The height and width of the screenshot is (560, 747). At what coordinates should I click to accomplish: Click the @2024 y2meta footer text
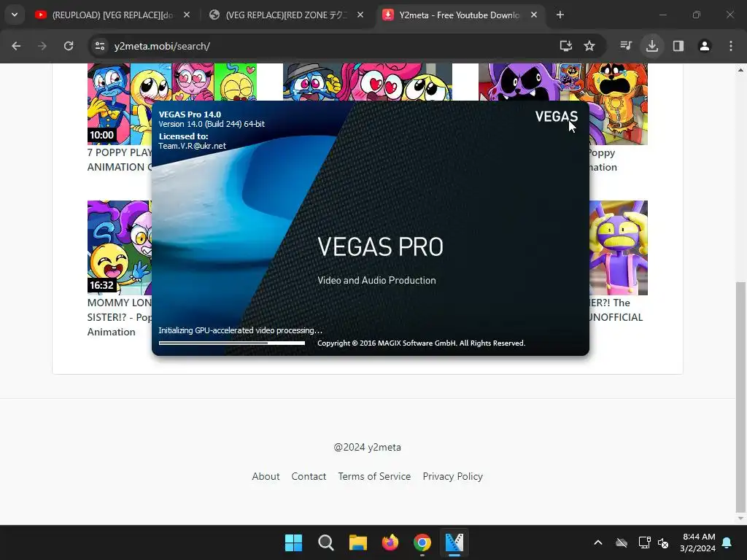point(368,447)
